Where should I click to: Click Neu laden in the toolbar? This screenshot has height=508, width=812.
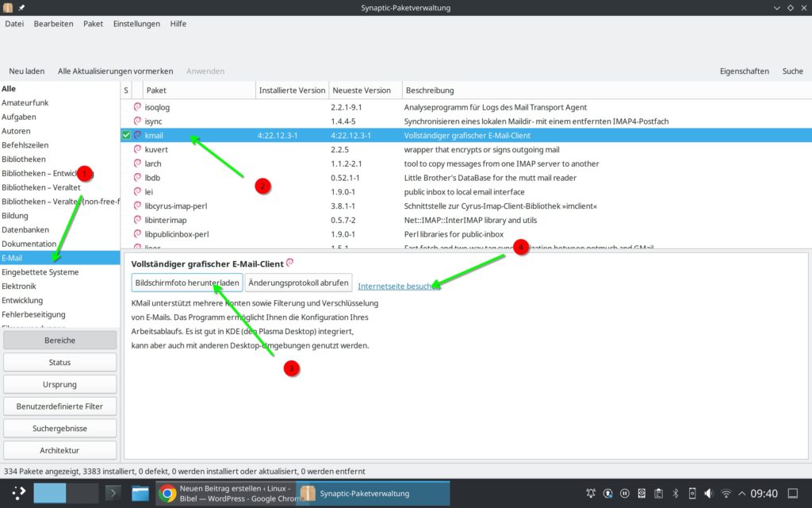click(x=26, y=71)
